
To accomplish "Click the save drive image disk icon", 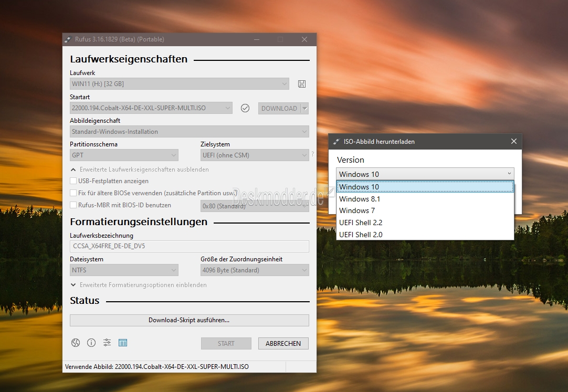I will (302, 84).
